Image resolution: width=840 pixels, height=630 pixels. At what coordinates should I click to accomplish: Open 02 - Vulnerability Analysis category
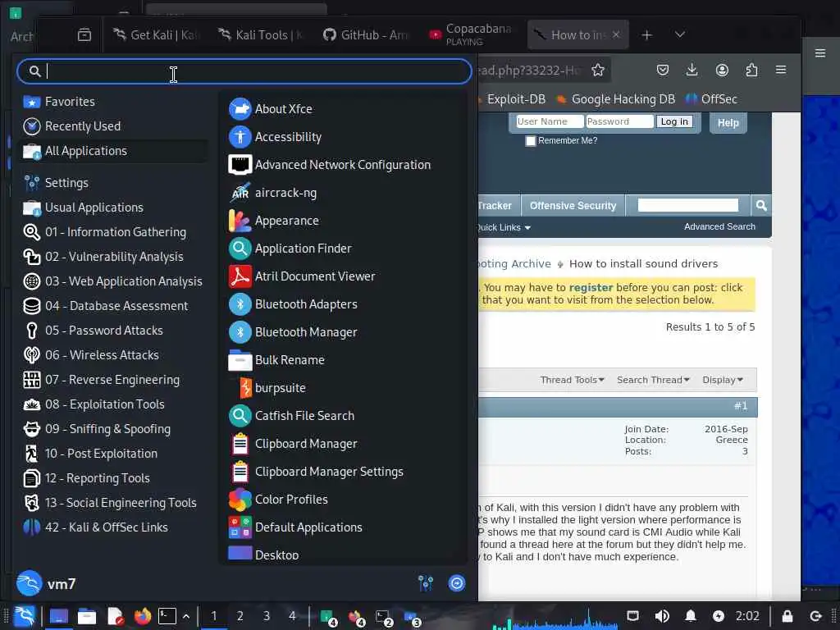click(112, 257)
